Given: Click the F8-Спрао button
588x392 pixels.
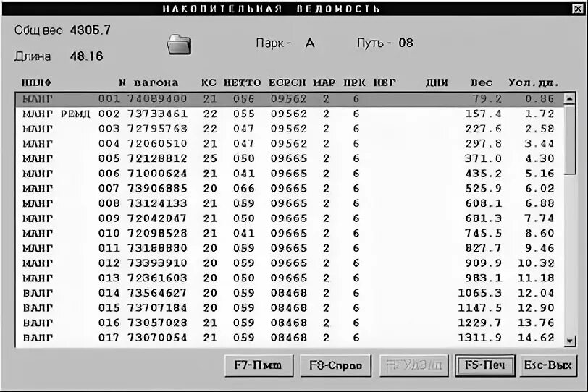Looking at the screenshot, I should pos(335,365).
